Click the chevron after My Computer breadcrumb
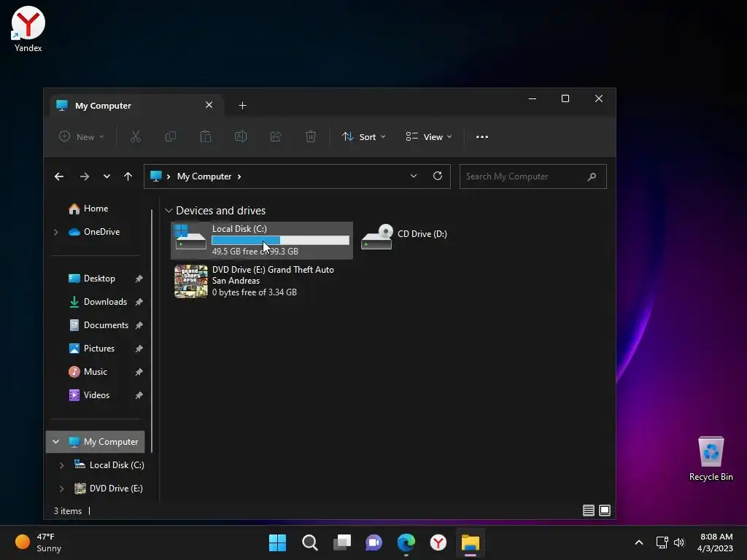 (239, 176)
